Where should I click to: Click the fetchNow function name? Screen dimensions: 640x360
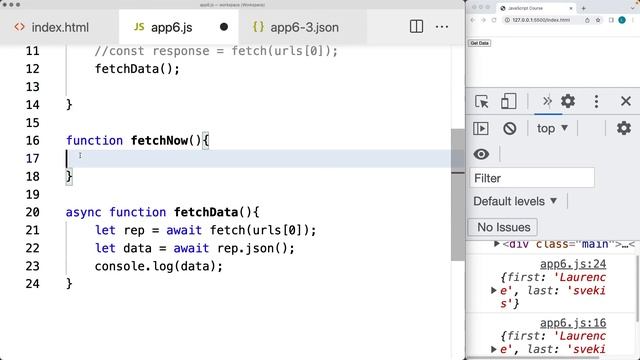click(x=160, y=140)
